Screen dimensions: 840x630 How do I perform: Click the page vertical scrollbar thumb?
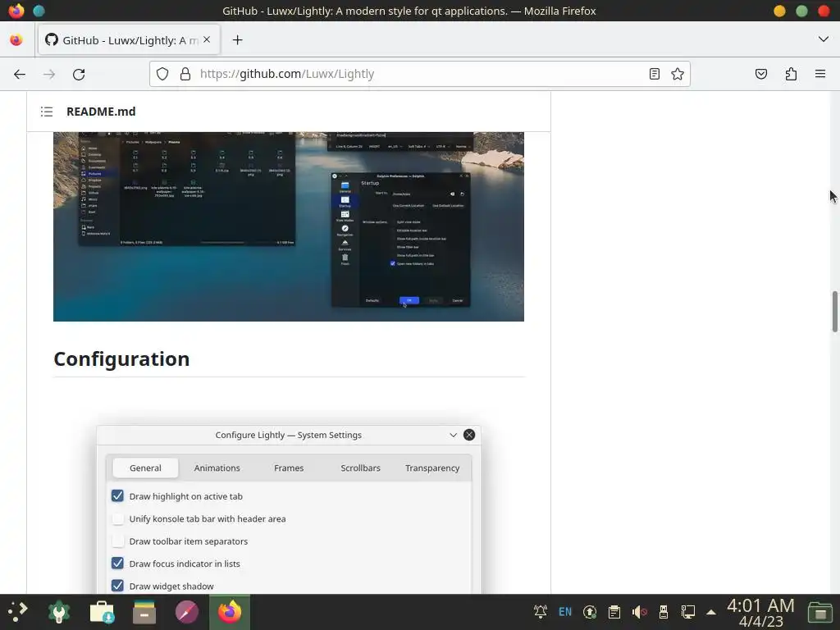click(x=834, y=312)
